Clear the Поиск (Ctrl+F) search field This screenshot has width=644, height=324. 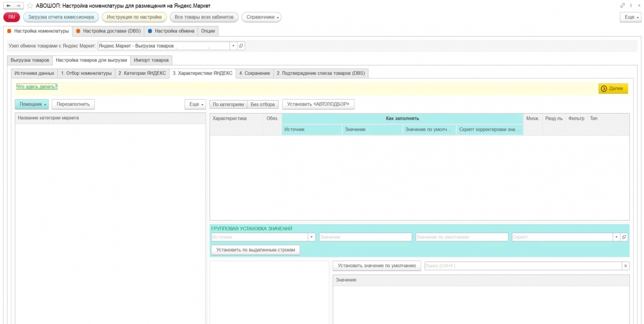tap(625, 266)
